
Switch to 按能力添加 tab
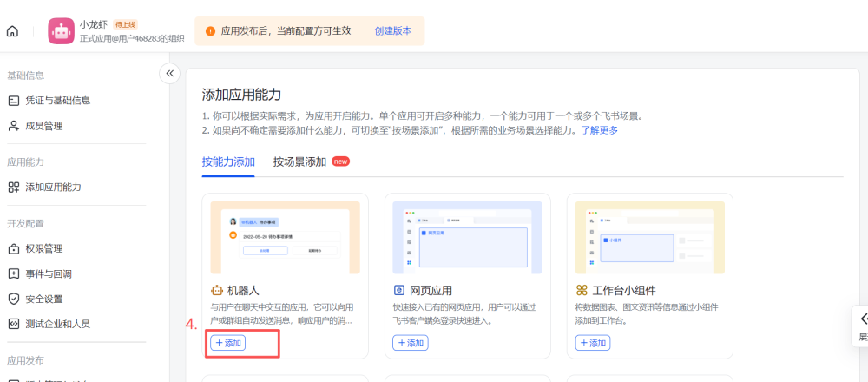pos(228,162)
